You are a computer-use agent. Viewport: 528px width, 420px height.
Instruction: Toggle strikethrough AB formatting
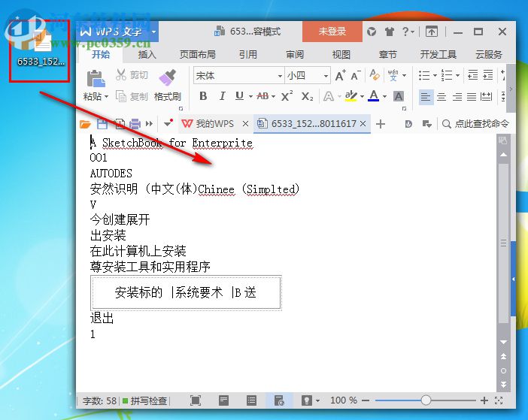[x=262, y=96]
